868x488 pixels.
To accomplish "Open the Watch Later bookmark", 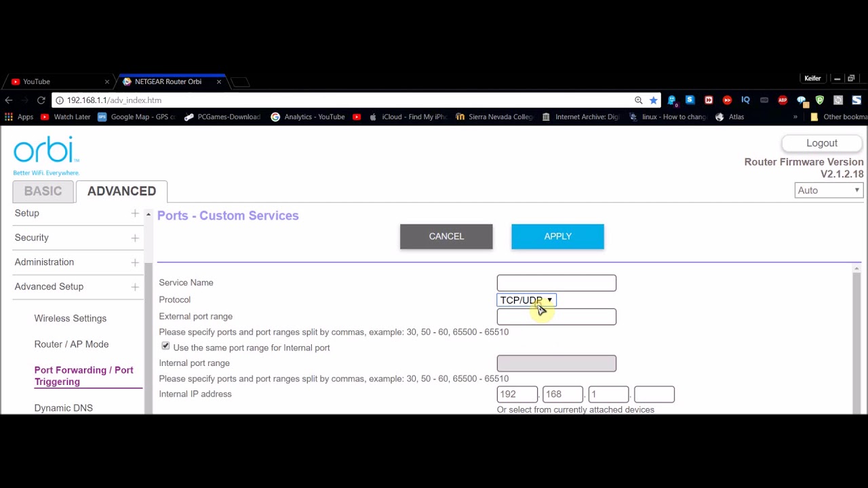I will [x=66, y=117].
